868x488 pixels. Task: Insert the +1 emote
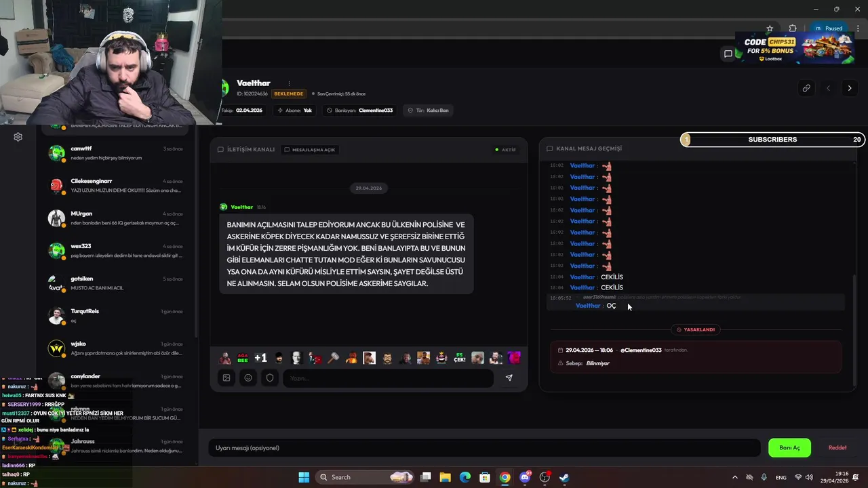(x=260, y=358)
